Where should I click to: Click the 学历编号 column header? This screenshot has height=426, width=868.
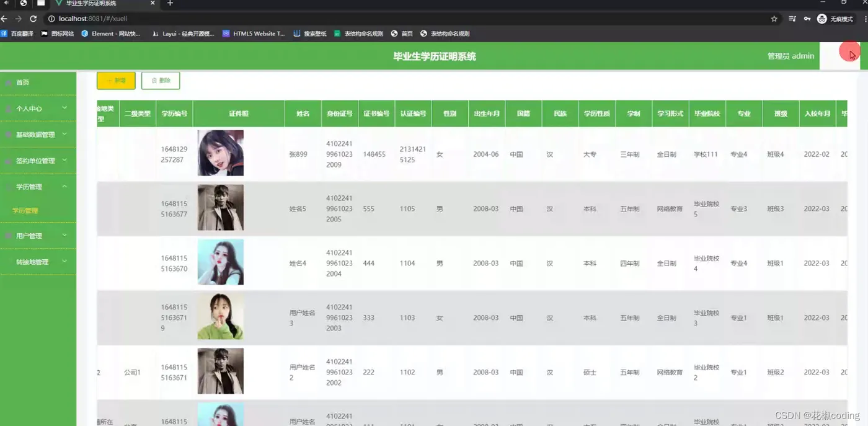174,113
